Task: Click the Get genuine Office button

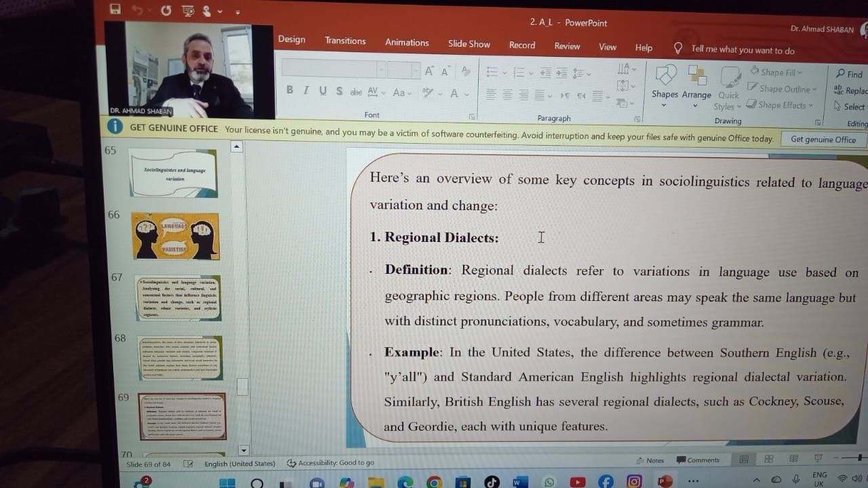Action: click(x=823, y=140)
